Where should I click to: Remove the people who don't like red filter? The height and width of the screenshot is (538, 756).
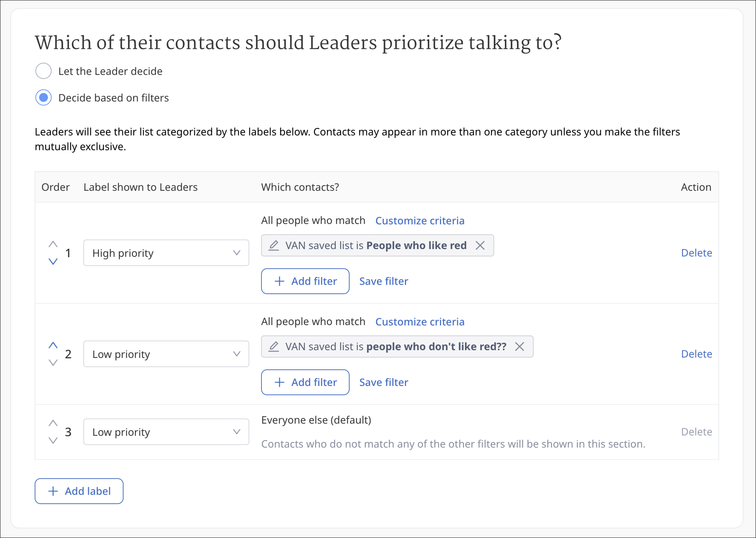click(x=520, y=346)
